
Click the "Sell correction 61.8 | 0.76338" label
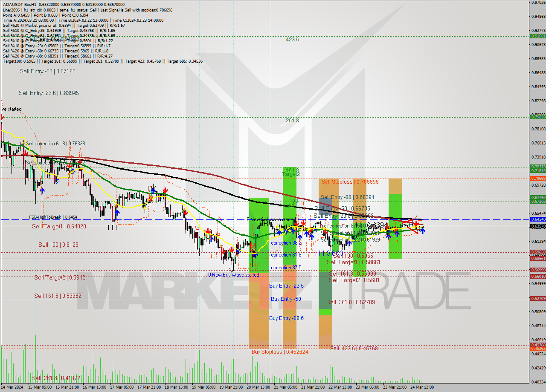(x=55, y=144)
